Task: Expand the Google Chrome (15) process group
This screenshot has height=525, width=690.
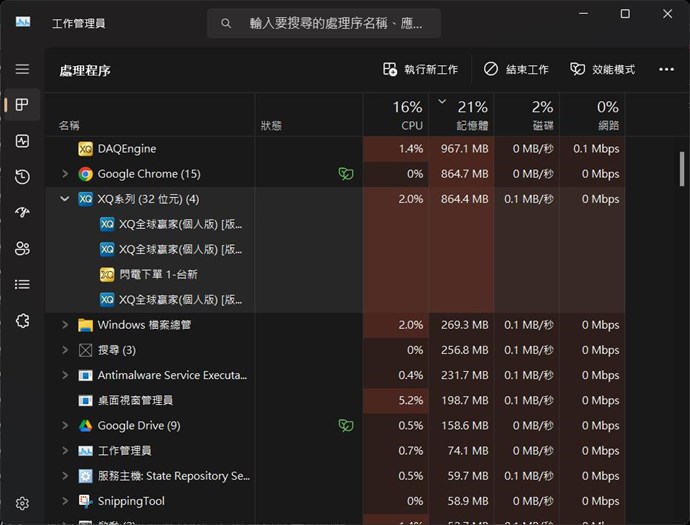Action: pyautogui.click(x=65, y=174)
